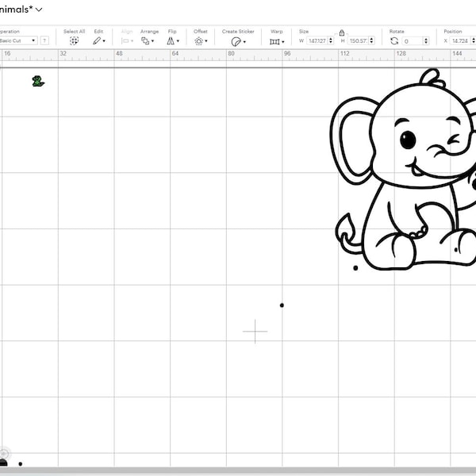Expand the Create Sticker dropdown arrow
Screen dimensions: 476x476
pyautogui.click(x=244, y=42)
